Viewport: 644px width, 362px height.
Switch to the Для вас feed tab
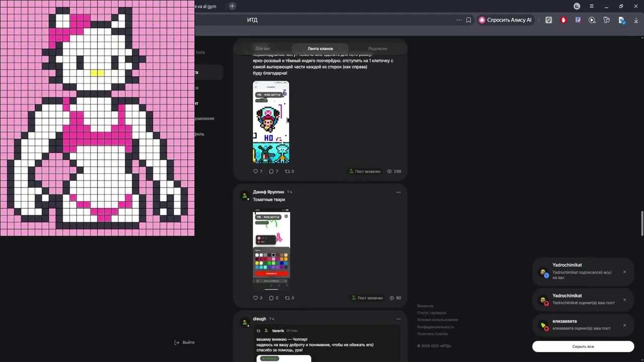click(x=263, y=49)
